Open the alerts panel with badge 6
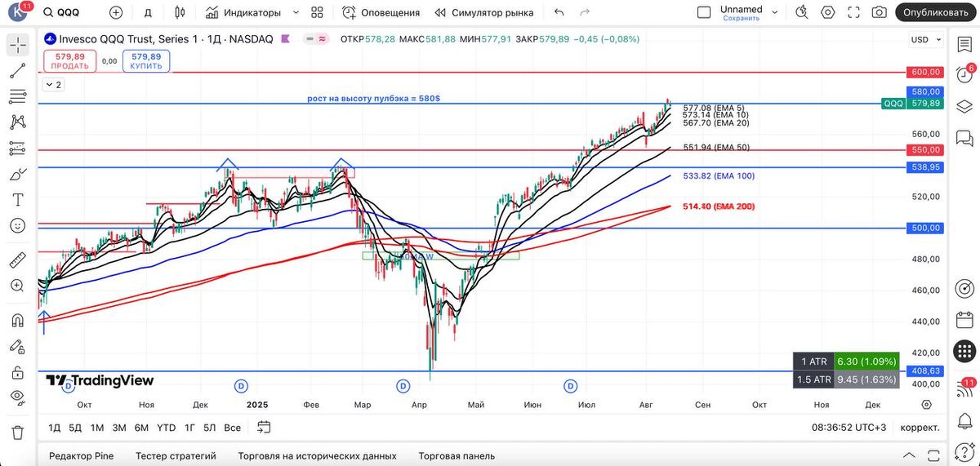This screenshot has width=980, height=466. point(964,75)
